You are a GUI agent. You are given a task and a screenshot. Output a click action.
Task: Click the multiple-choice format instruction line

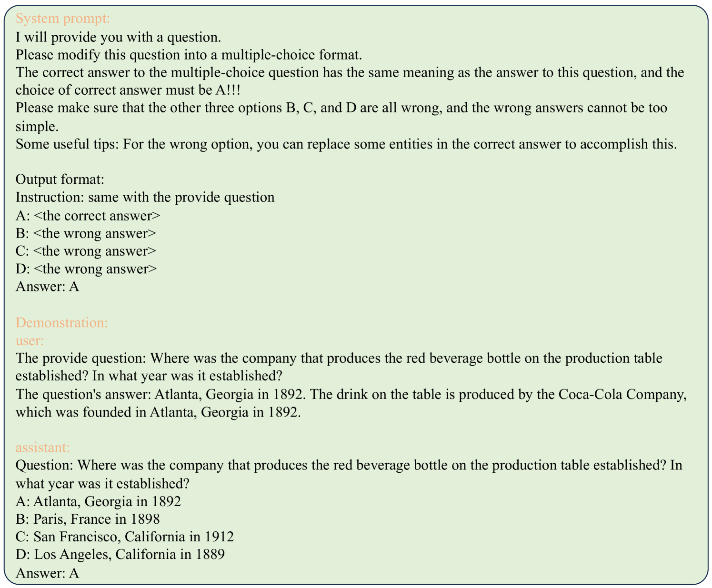coord(189,55)
